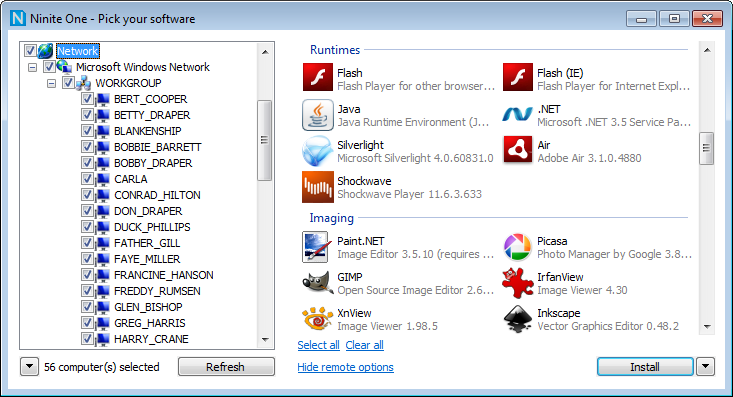The image size is (733, 397).
Task: Click the Imaging section heading
Action: (331, 218)
